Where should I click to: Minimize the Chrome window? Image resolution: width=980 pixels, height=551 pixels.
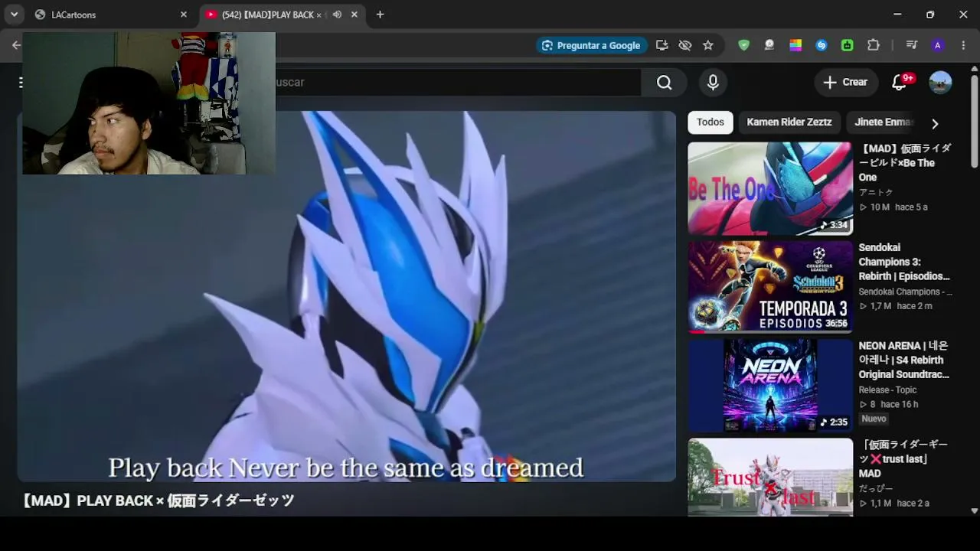[x=897, y=15]
